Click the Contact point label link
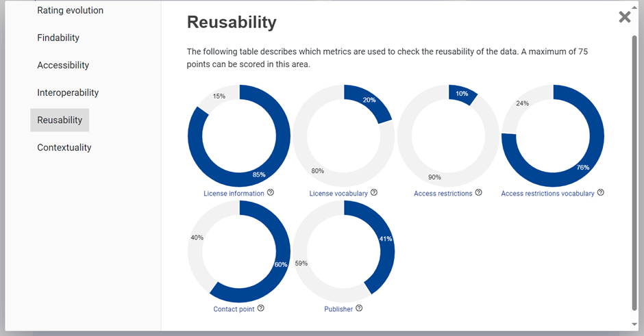Viewport: 644px width, 336px height. tap(234, 309)
